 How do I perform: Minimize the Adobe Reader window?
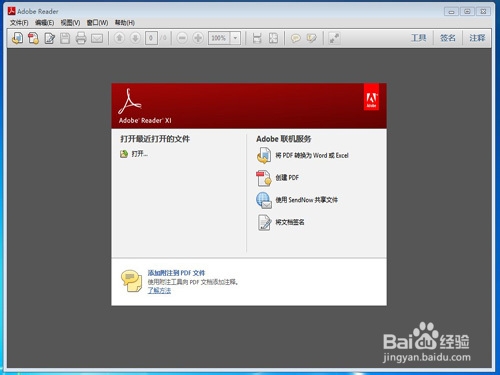(x=451, y=12)
